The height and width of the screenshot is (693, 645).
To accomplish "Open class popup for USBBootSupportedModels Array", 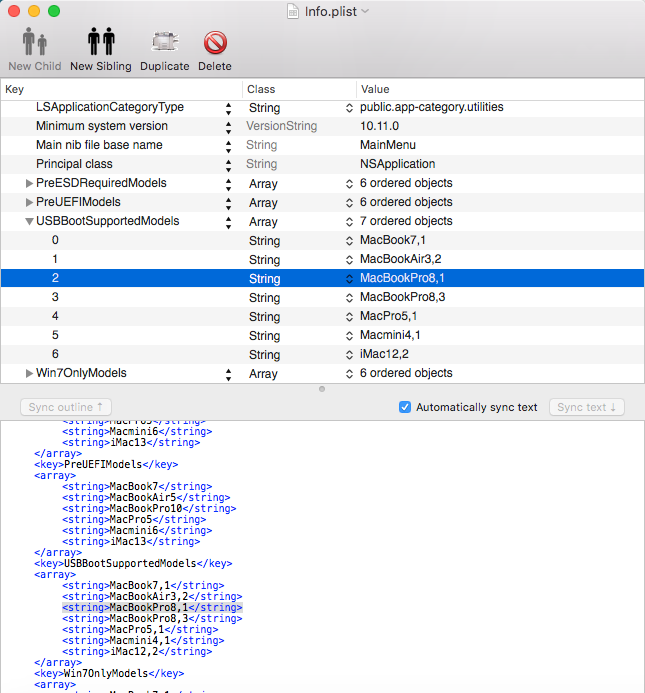I will tap(349, 222).
